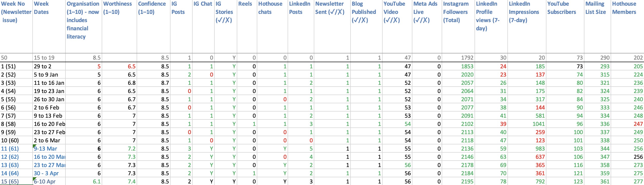Viewport: 644px width, 185px height.
Task: Click the Instagram Followers cell 2195
Action: point(458,181)
